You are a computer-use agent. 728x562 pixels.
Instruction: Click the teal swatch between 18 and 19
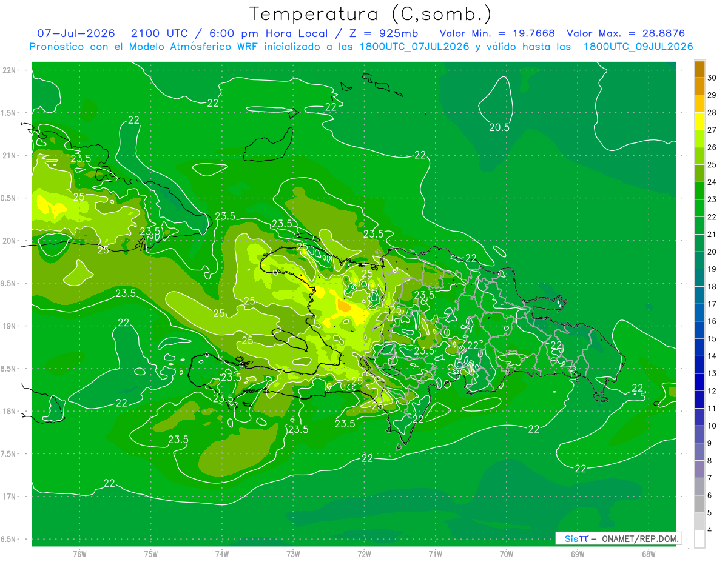699,278
